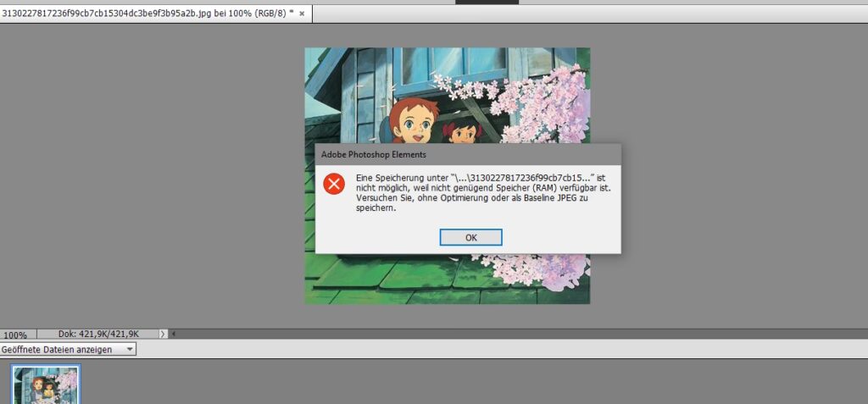Click the Adobe Photoshop Elements dialog title bar

click(468, 154)
